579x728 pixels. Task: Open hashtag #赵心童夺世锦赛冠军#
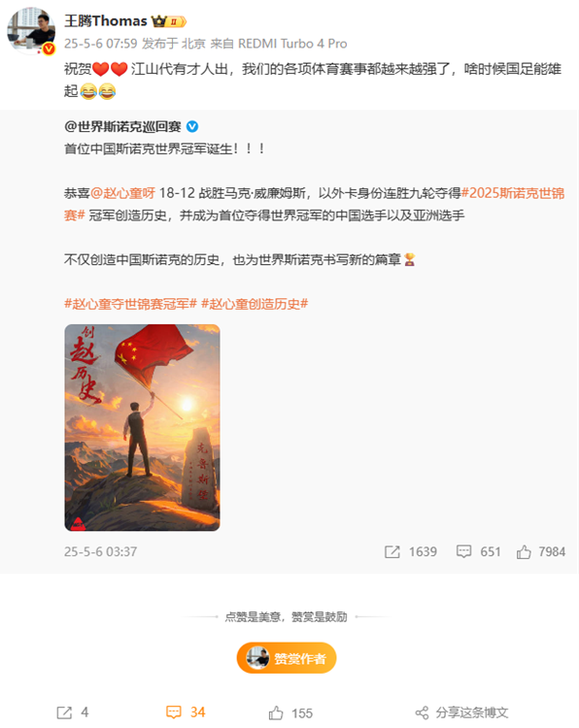(130, 304)
